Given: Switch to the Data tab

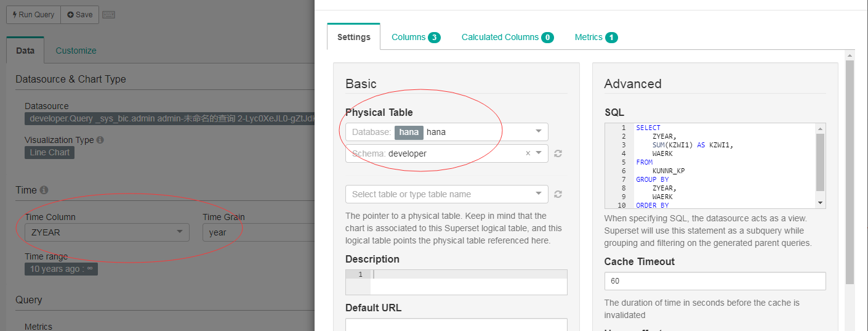Looking at the screenshot, I should (25, 51).
